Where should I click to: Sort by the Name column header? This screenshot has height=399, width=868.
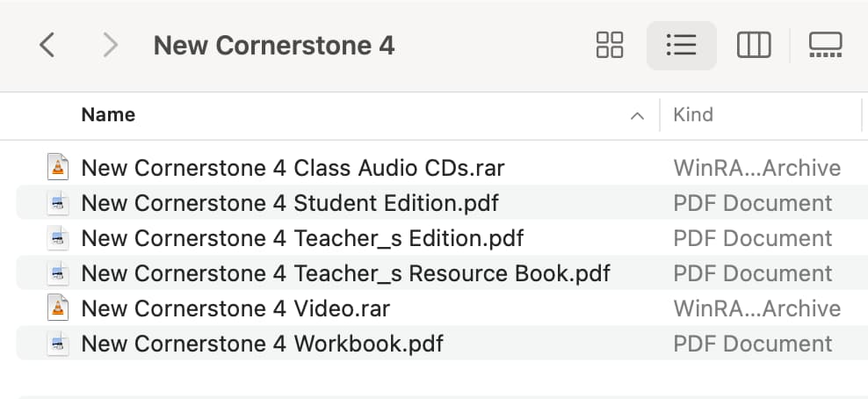[109, 114]
